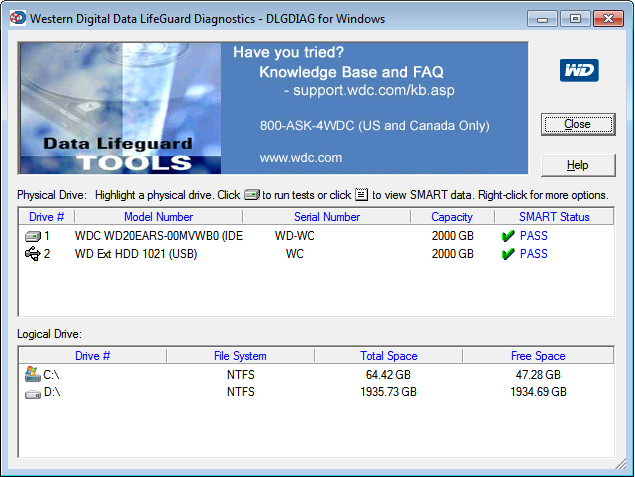Screen dimensions: 635x477
Task: Click the Serial Number column header
Action: (327, 217)
